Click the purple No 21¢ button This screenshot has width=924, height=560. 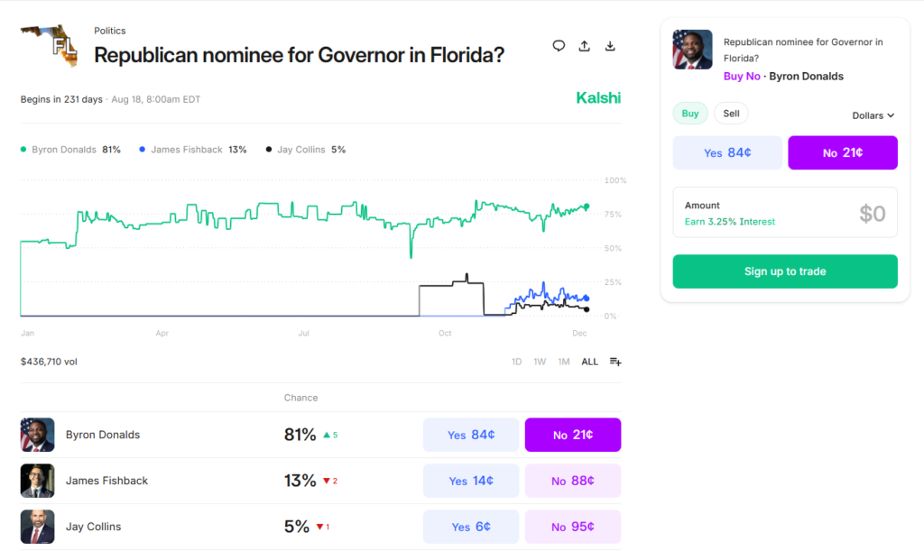tap(843, 152)
